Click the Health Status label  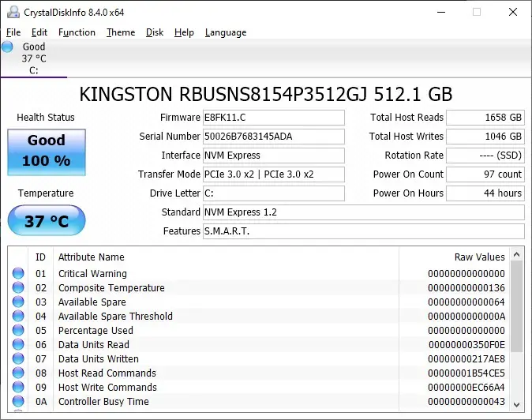pos(46,118)
